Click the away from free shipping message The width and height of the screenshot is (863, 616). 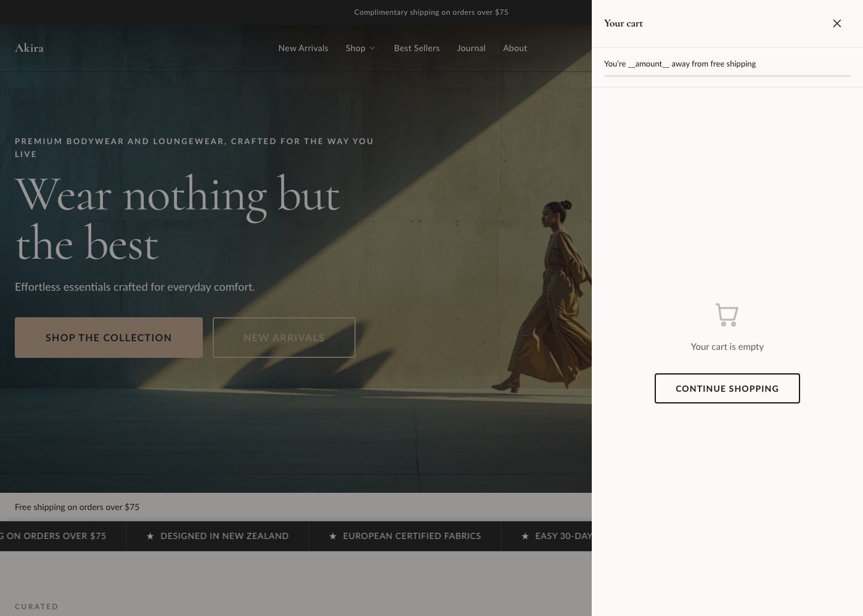[x=680, y=63]
